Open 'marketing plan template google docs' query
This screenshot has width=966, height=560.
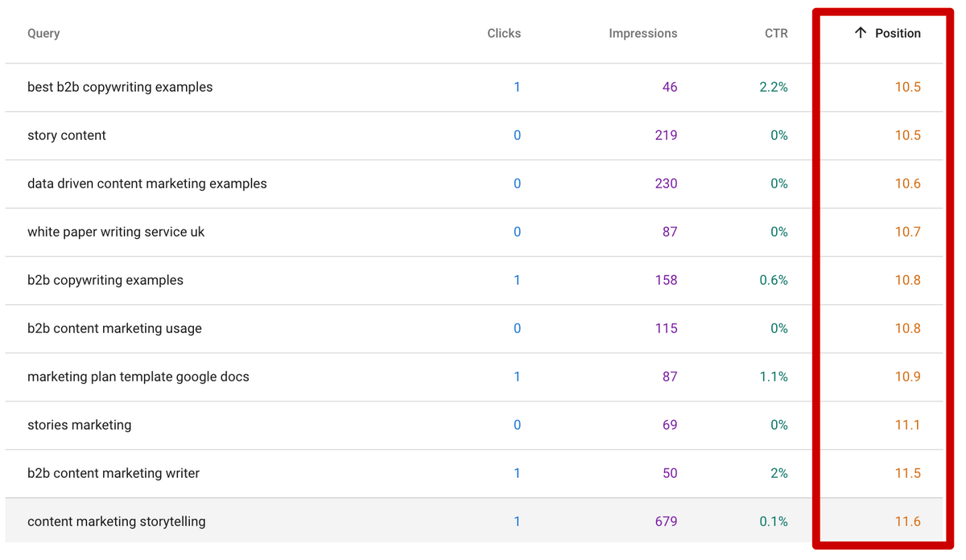(x=138, y=377)
